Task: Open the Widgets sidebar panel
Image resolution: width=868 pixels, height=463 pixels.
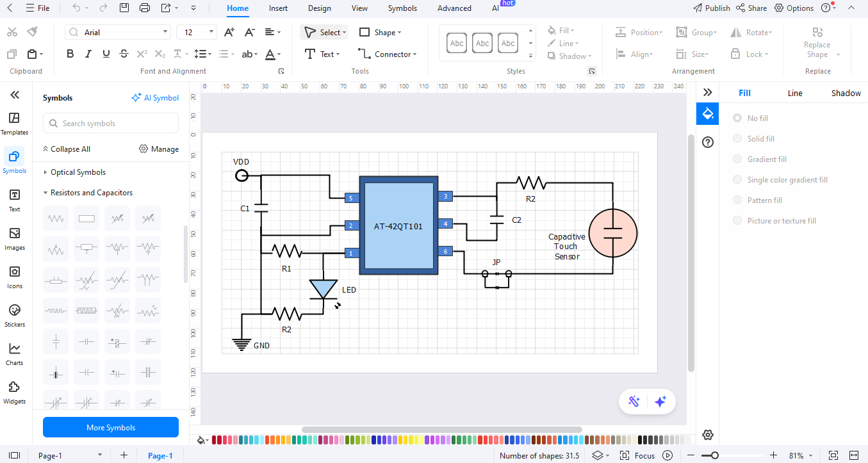Action: pyautogui.click(x=14, y=393)
